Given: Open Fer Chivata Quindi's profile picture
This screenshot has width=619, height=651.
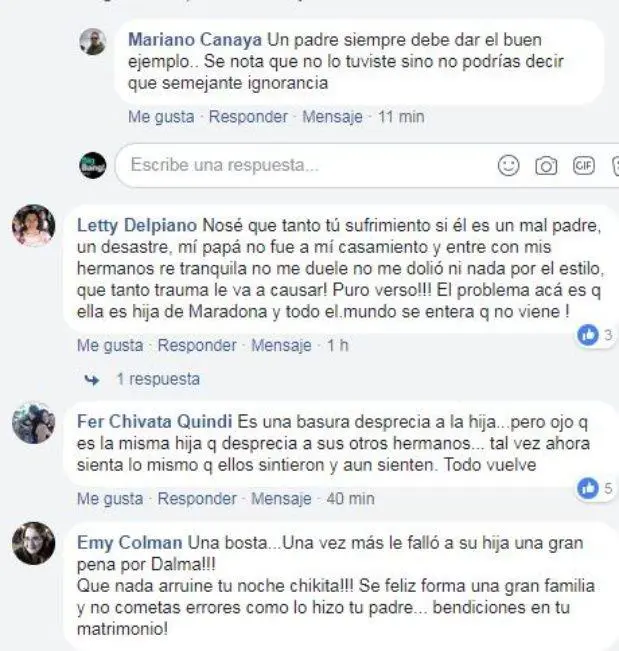Looking at the screenshot, I should pos(34,423).
